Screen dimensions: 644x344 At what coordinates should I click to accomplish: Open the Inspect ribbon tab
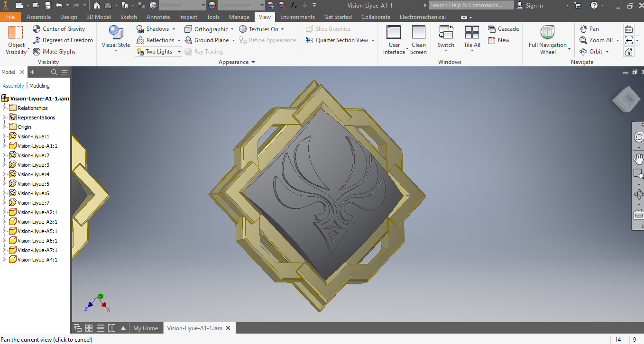coord(188,17)
